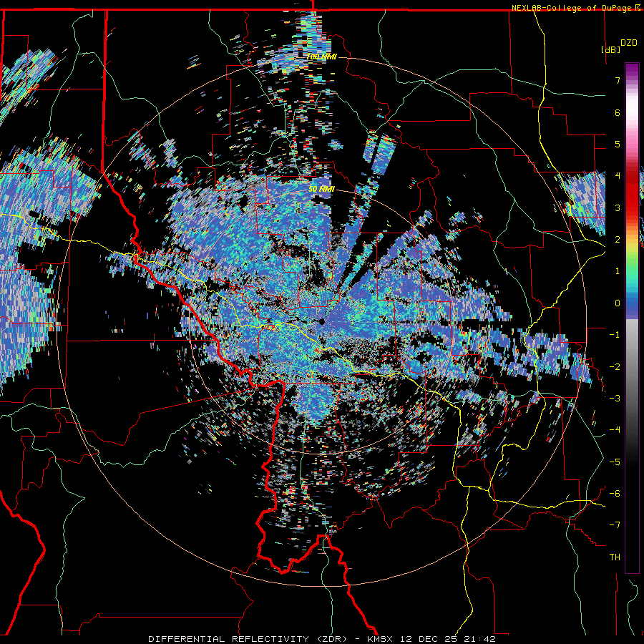
Task: Click the DZD product label
Action: tap(628, 43)
